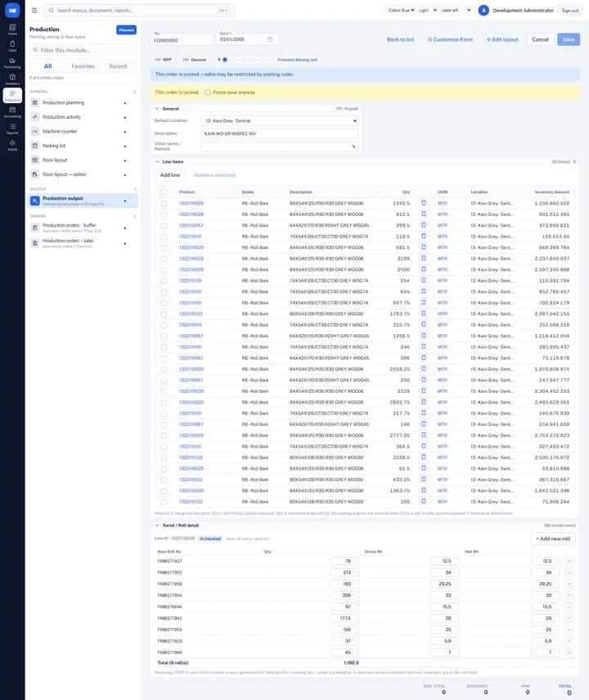The image size is (589, 700).
Task: Open detail icon for the 1192.5 qty row
Action: [424, 203]
